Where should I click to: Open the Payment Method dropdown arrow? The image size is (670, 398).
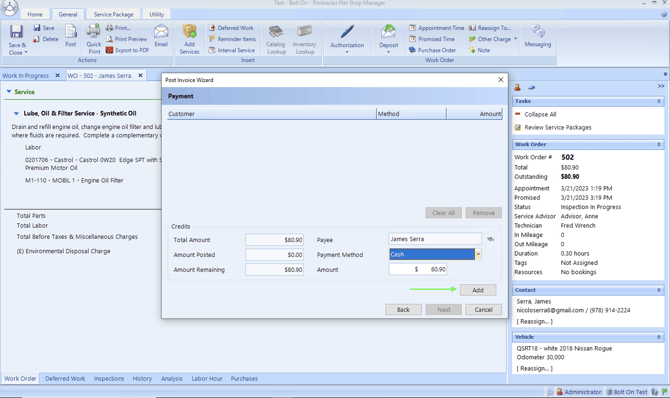pos(478,254)
